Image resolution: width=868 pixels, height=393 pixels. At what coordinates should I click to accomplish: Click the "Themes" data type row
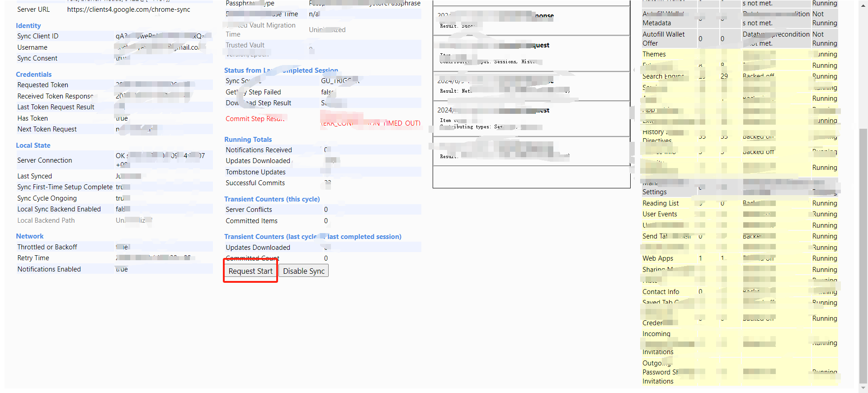tap(739, 54)
